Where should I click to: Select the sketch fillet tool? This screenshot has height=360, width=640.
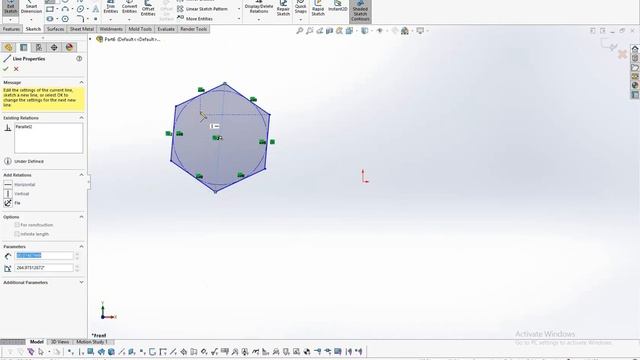pyautogui.click(x=80, y=19)
